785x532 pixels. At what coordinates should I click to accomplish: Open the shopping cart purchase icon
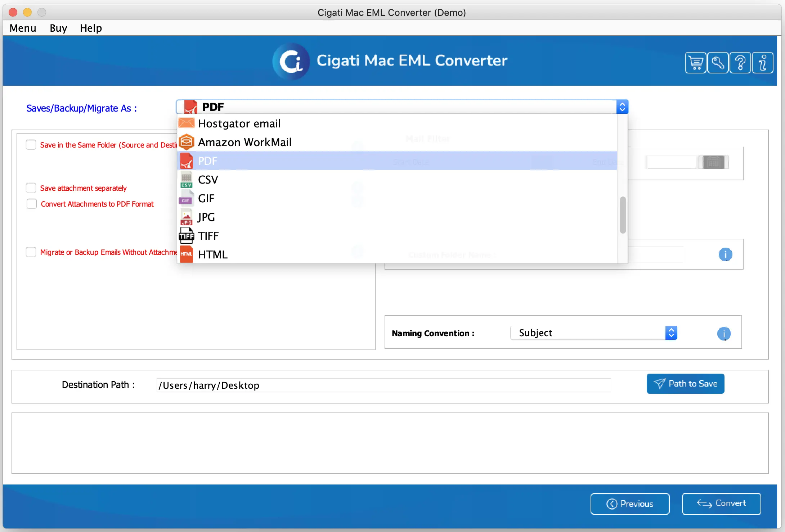[x=695, y=63]
